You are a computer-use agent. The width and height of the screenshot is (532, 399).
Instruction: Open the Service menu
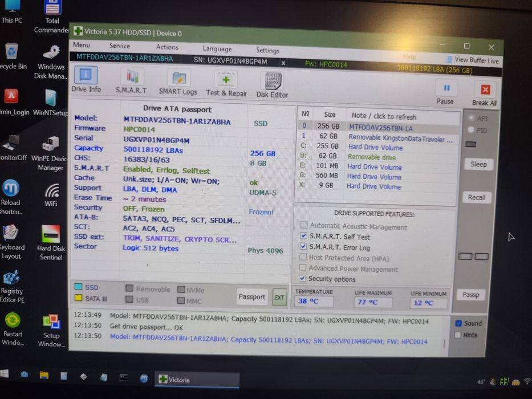(119, 46)
